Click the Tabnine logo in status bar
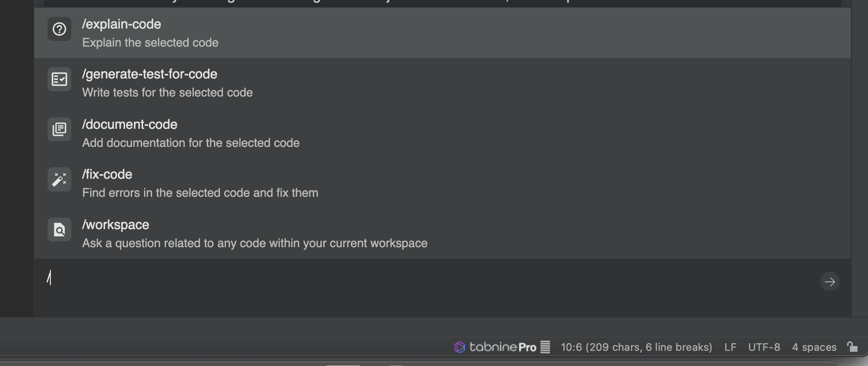 [x=459, y=347]
